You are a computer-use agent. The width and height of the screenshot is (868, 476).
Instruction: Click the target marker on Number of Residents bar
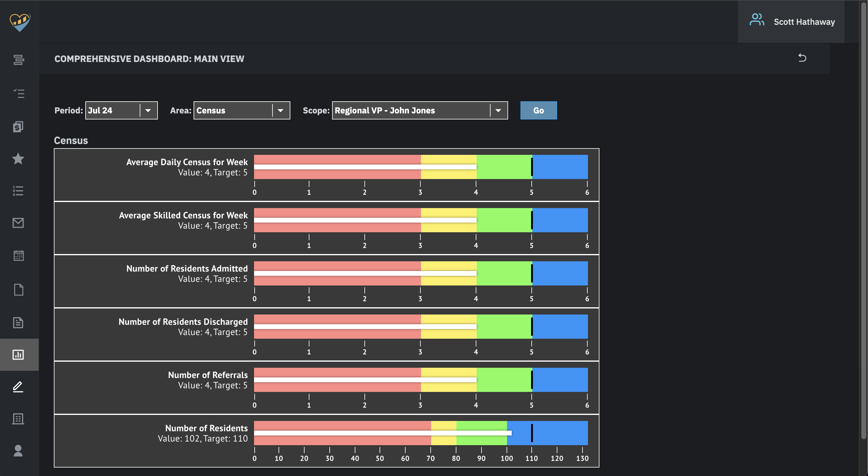coord(532,433)
